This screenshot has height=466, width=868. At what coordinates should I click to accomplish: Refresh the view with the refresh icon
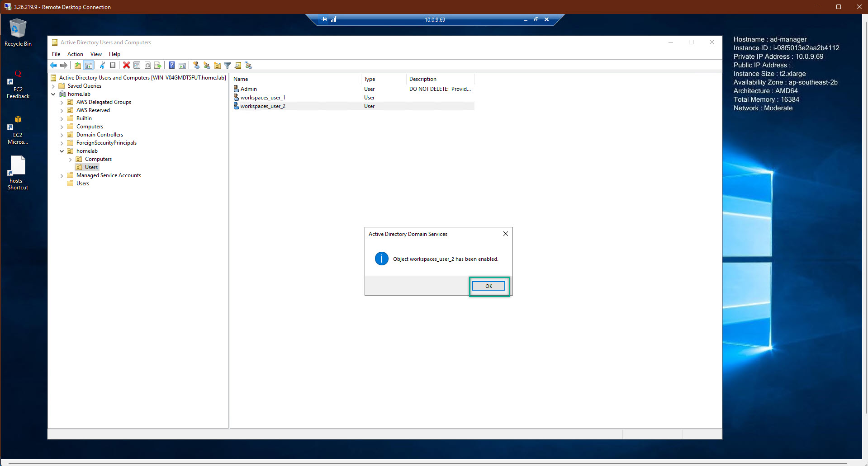tap(147, 66)
